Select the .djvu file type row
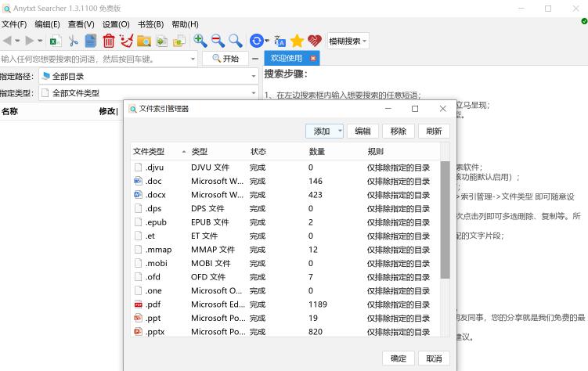The width and height of the screenshot is (588, 371). pos(285,167)
